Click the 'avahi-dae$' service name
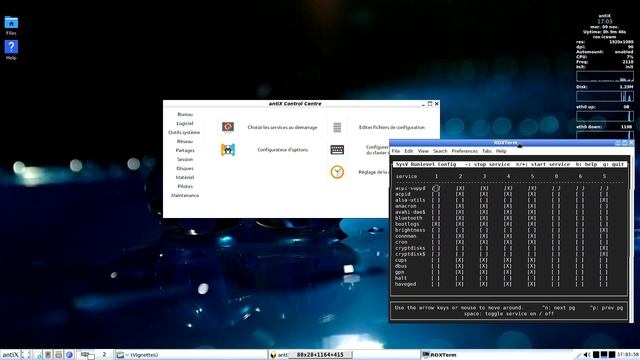The image size is (640, 360). (x=410, y=212)
